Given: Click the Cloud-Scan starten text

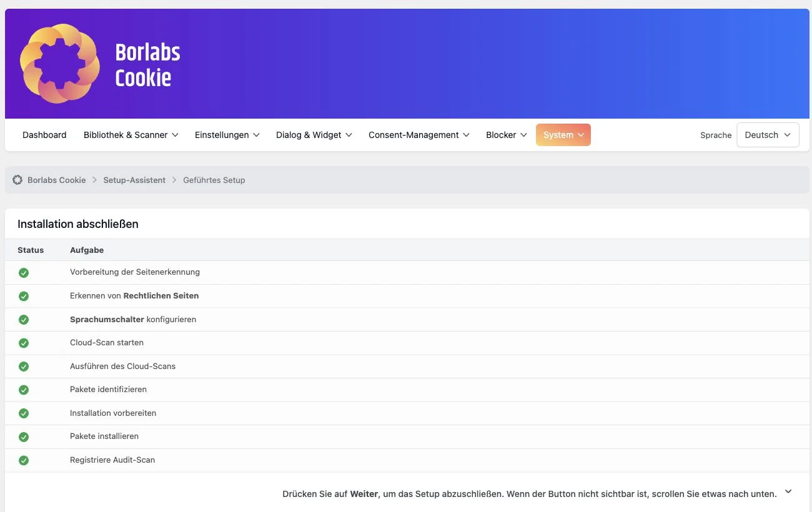Looking at the screenshot, I should [107, 342].
